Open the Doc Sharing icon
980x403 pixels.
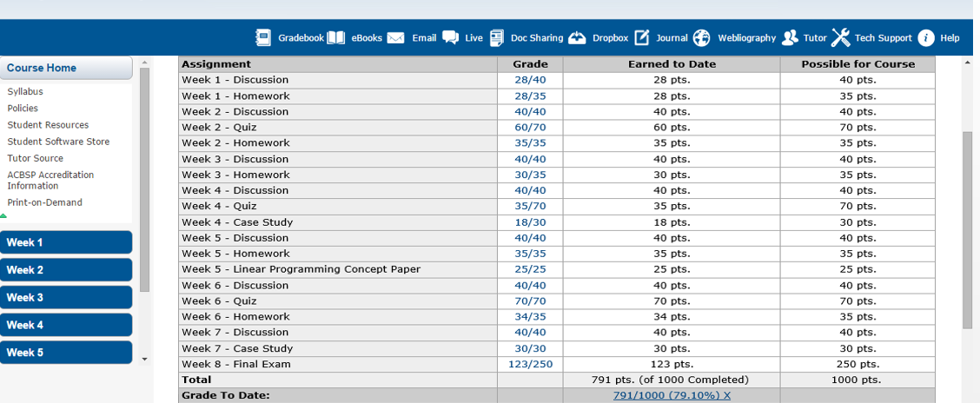[497, 37]
